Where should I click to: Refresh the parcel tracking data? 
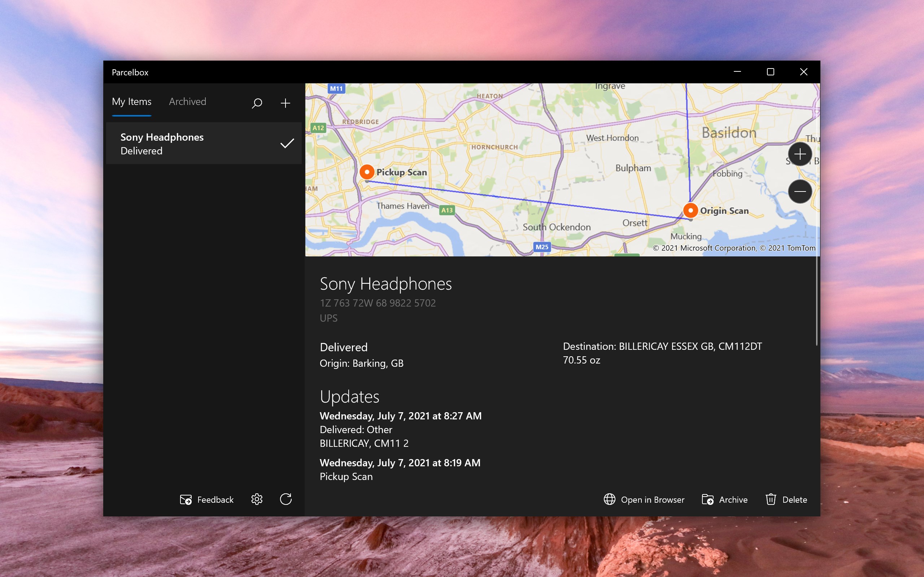pos(286,499)
